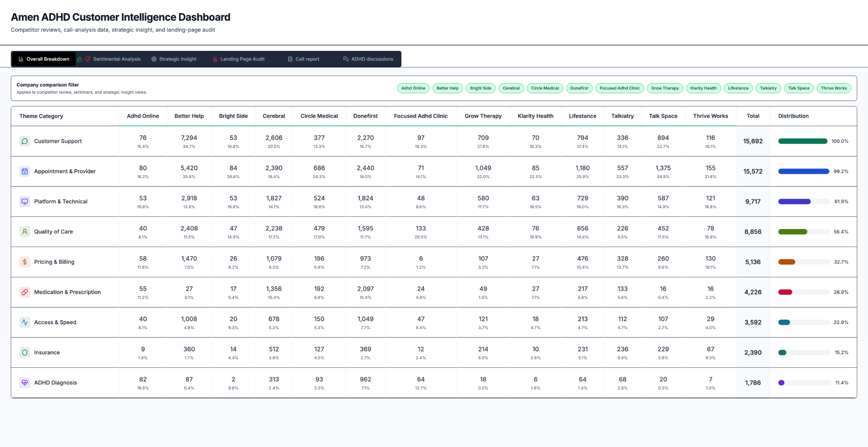The height and width of the screenshot is (447, 868).
Task: Toggle the Better Help company filter chip
Action: pyautogui.click(x=448, y=88)
